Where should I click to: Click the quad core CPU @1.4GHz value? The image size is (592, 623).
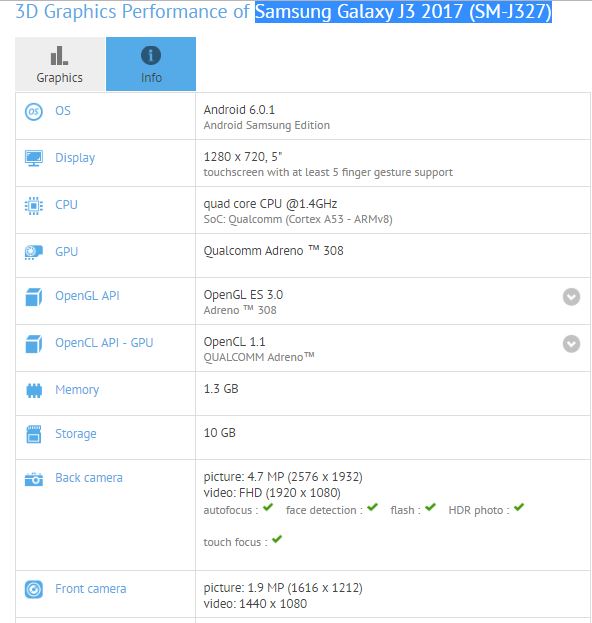[x=270, y=204]
